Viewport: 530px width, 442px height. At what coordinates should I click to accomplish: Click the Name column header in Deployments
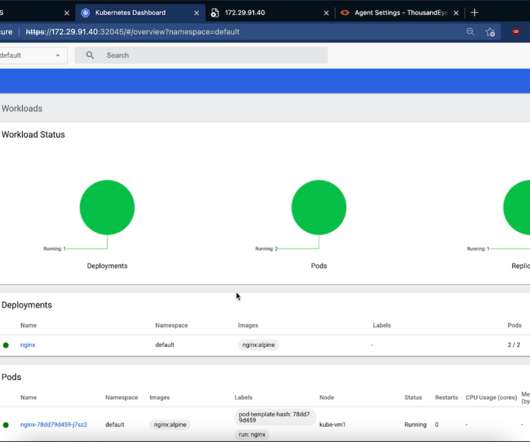[x=28, y=325]
